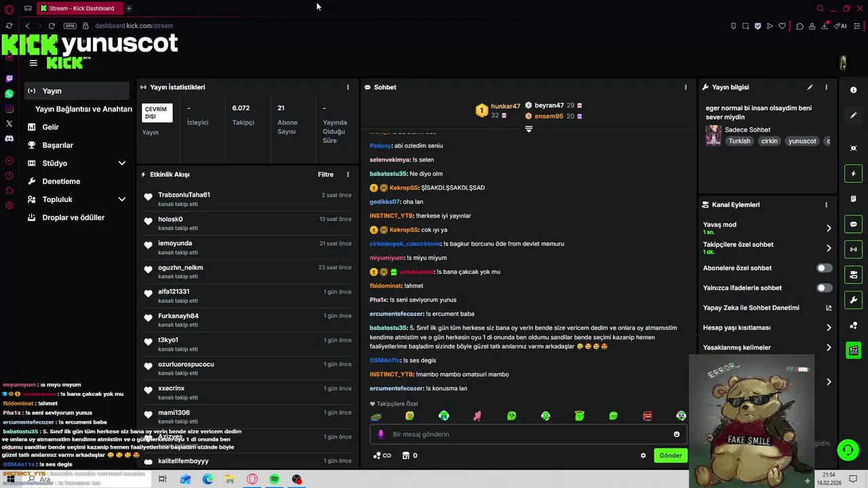Select Yayın in left navigation

pos(77,91)
